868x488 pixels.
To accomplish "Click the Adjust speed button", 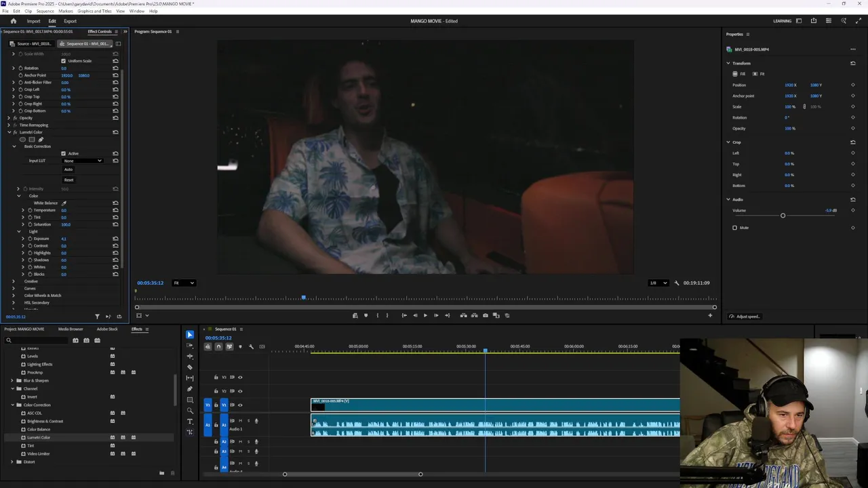I will click(x=745, y=317).
